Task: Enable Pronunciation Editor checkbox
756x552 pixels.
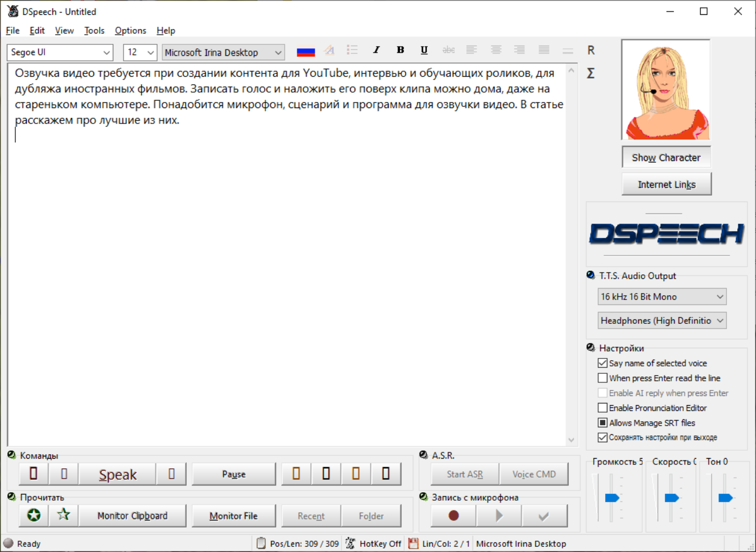Action: [x=602, y=408]
